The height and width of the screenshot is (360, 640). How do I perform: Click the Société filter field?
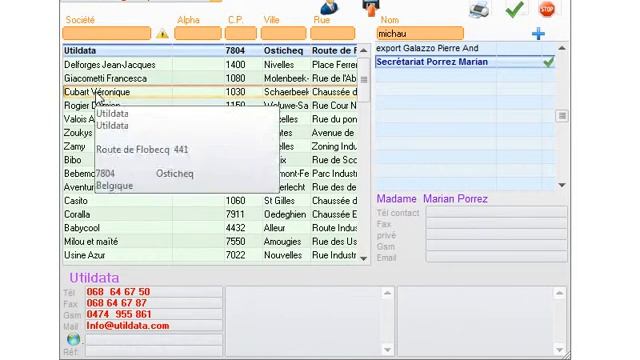pyautogui.click(x=107, y=33)
